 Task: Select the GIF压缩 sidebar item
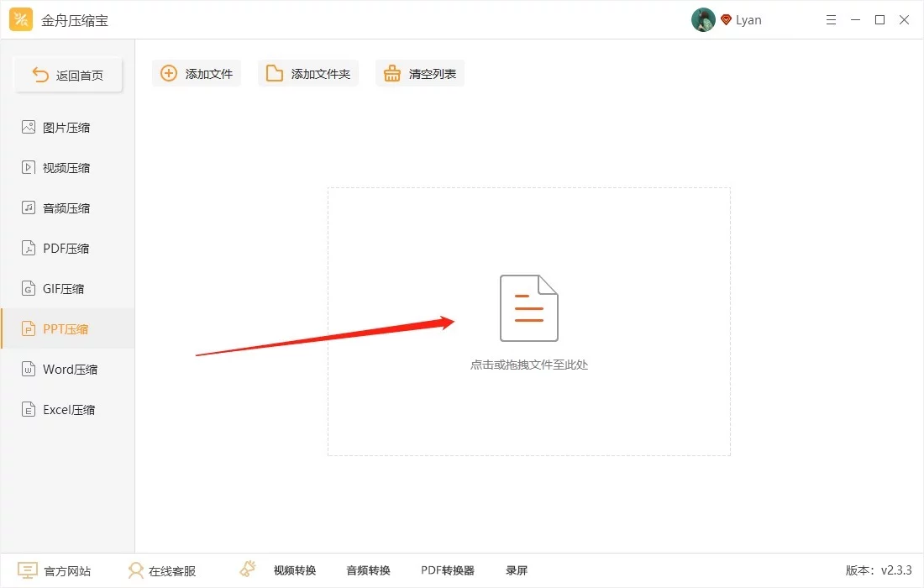click(x=68, y=289)
